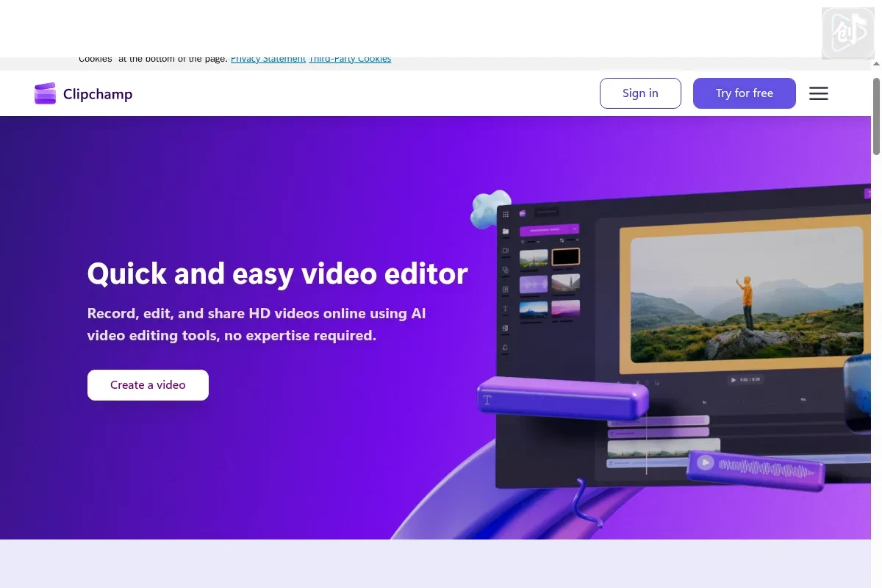Click the Clipchamp logo icon
This screenshot has height=588, width=882.
(45, 93)
